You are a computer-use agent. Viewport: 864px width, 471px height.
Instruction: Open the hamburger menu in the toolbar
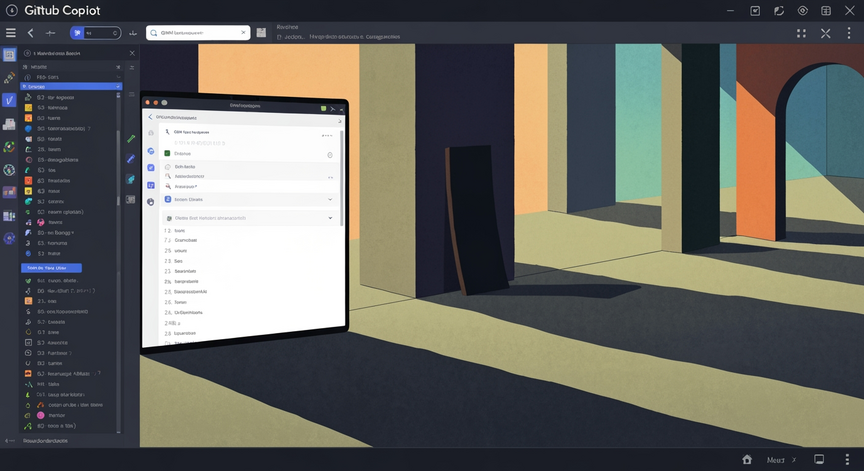click(x=10, y=33)
